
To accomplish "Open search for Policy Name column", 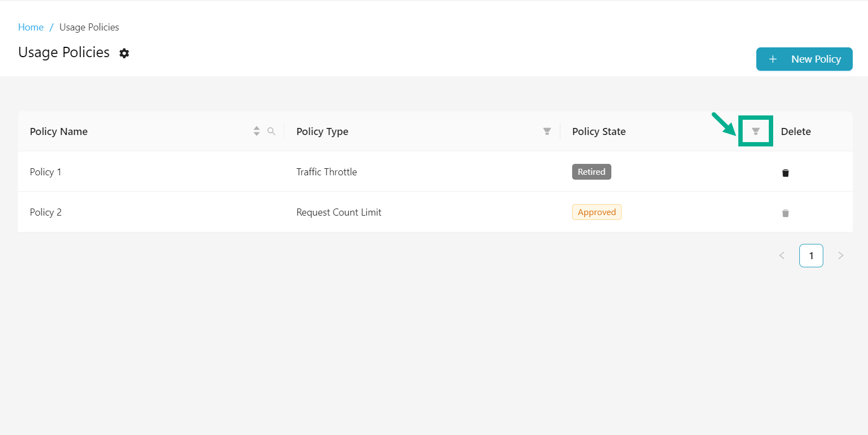I will [271, 131].
